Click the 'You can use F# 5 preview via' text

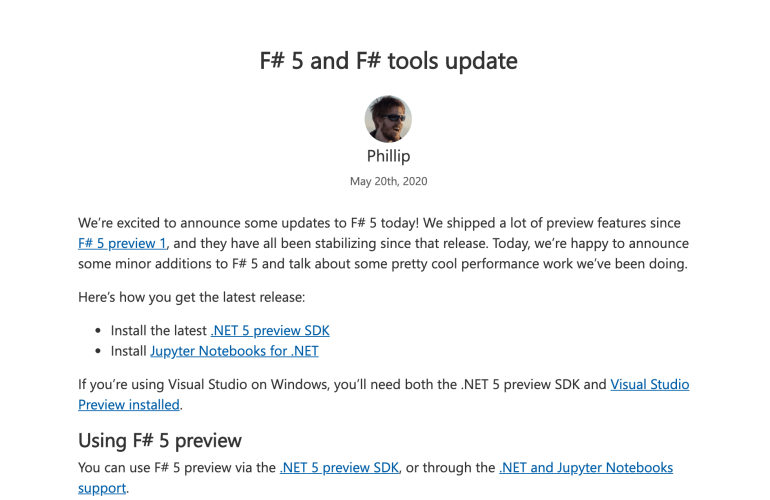177,467
